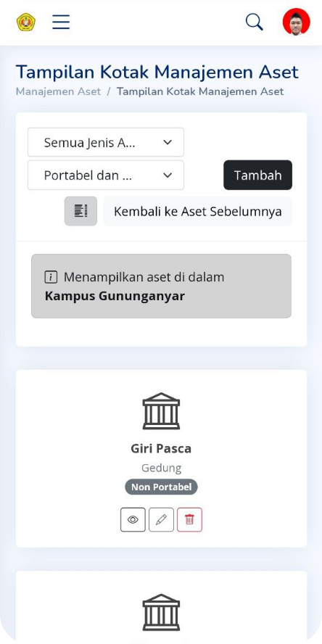Open the user profile avatar
The image size is (322, 644).
296,22
